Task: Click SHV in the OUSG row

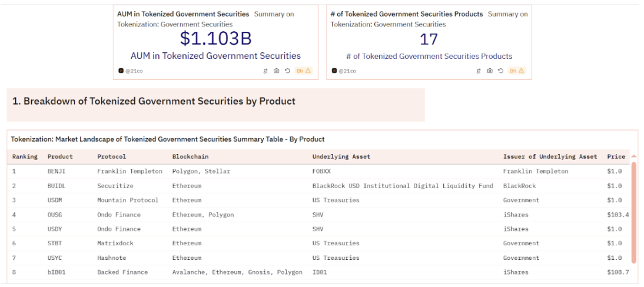Action: pos(318,215)
